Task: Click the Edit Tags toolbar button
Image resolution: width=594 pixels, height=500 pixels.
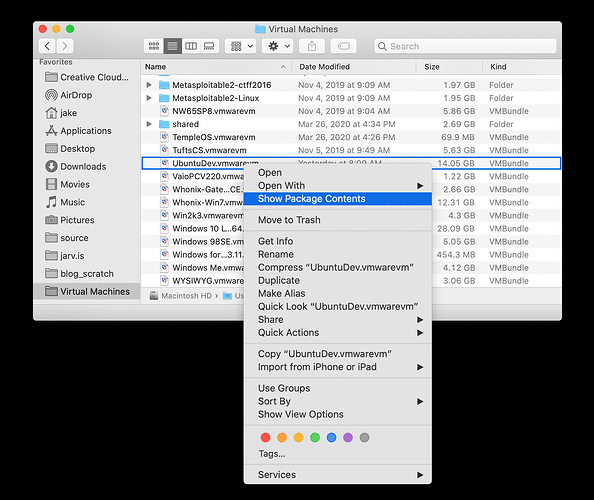Action: [344, 46]
